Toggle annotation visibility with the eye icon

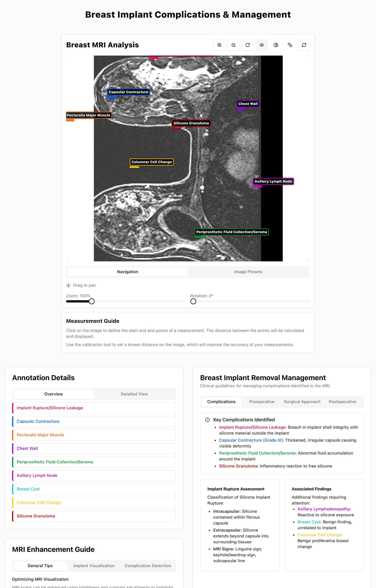[262, 45]
